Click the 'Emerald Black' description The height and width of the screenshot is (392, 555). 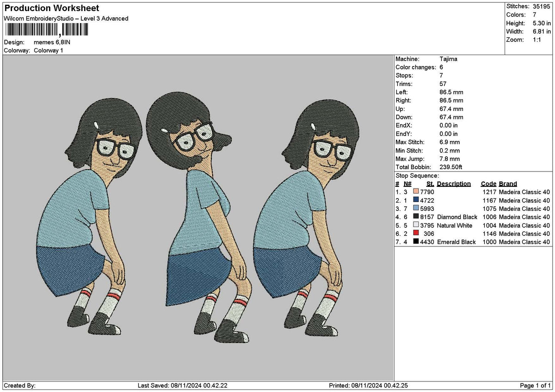click(x=456, y=242)
